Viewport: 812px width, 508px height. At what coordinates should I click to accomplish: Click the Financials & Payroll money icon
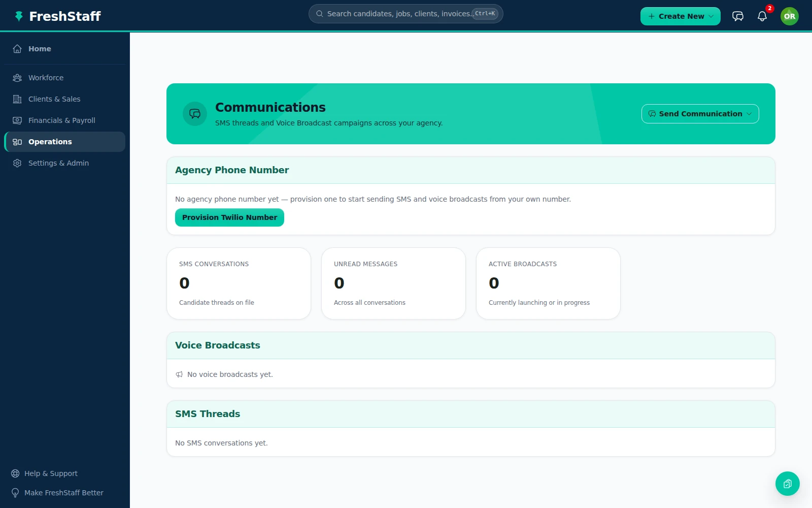(x=17, y=120)
